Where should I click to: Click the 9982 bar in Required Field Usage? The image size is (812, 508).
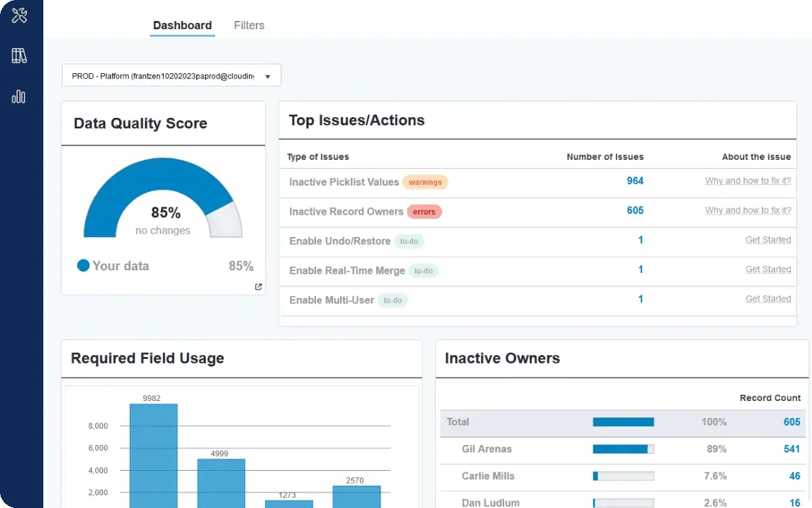[x=154, y=455]
